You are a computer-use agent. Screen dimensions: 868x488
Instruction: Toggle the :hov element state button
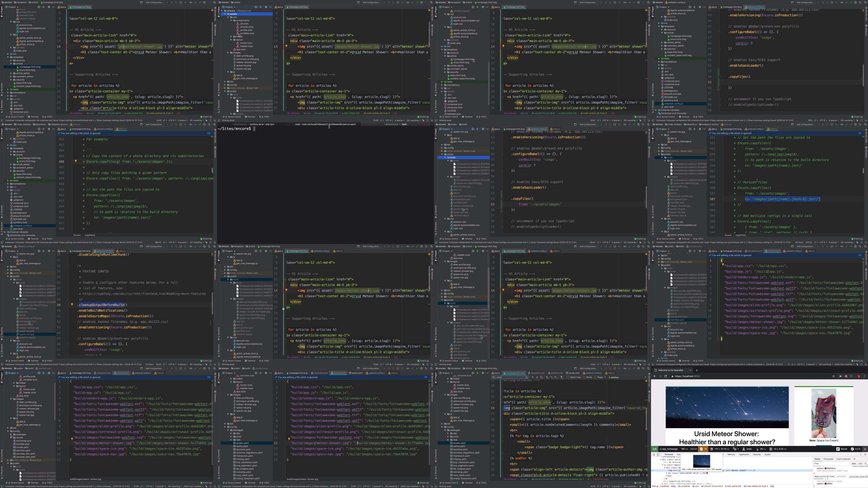[854, 464]
